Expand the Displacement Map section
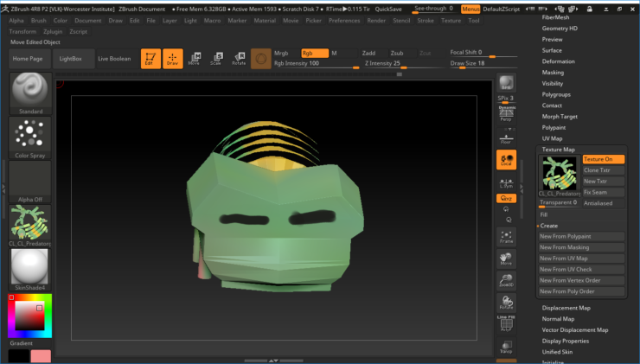Image resolution: width=640 pixels, height=364 pixels. point(566,308)
